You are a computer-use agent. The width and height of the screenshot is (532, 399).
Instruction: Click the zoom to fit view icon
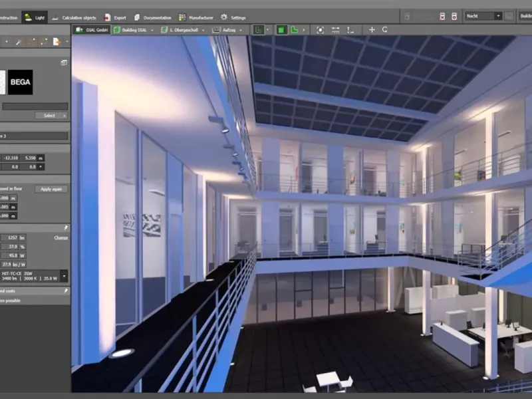coord(320,30)
